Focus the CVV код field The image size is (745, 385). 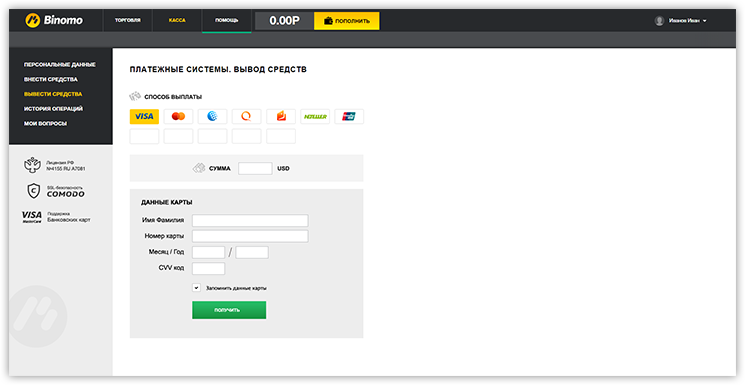tap(208, 269)
